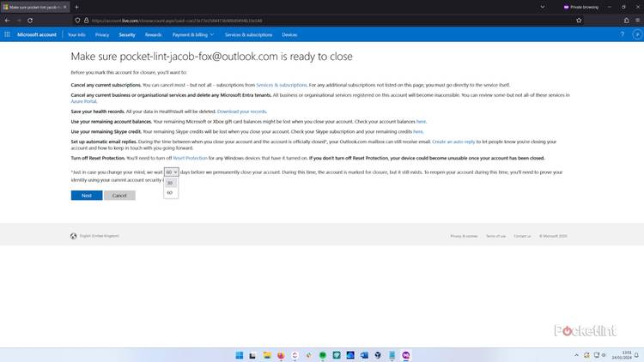Open Terms of use footer link
Screen dimensions: 644x362
[x=495, y=236]
